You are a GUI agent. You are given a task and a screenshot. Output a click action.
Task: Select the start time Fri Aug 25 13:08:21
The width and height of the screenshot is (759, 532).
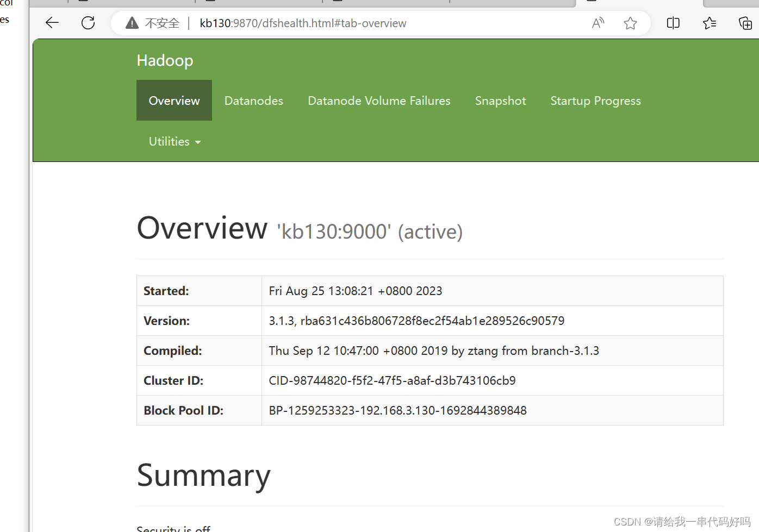356,291
